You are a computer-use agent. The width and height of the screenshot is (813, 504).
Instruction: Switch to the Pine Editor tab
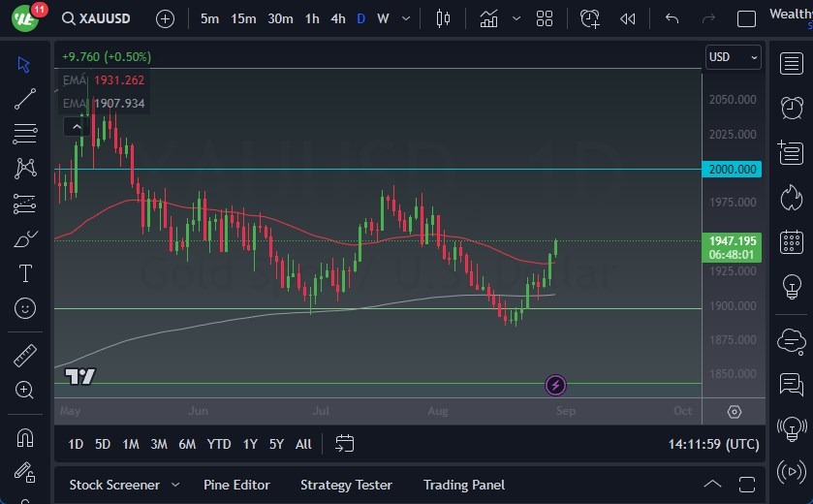(236, 485)
